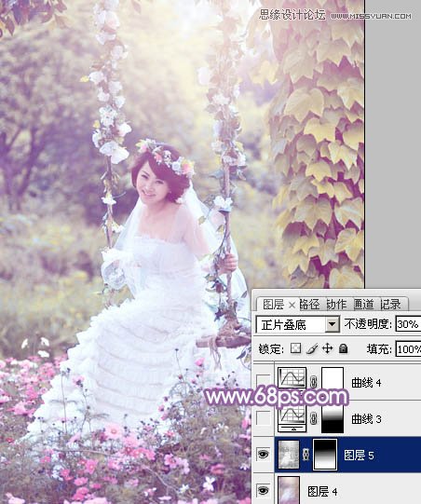The image size is (421, 504).
Task: Hide layer 图层 4 via eye icon
Action: tap(264, 490)
